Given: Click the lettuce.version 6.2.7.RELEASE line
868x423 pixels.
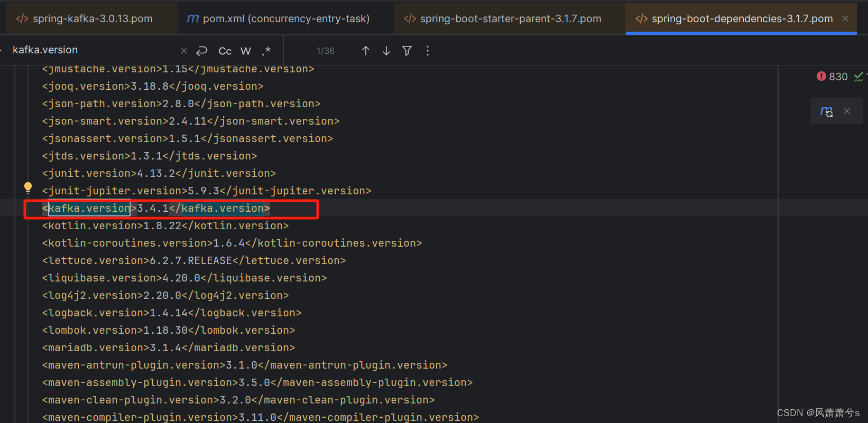Looking at the screenshot, I should [194, 260].
